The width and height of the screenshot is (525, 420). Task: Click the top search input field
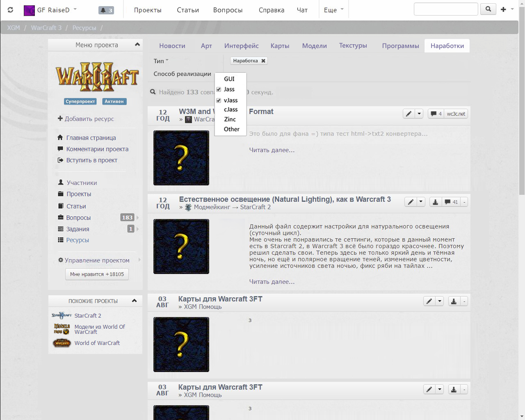(x=446, y=9)
